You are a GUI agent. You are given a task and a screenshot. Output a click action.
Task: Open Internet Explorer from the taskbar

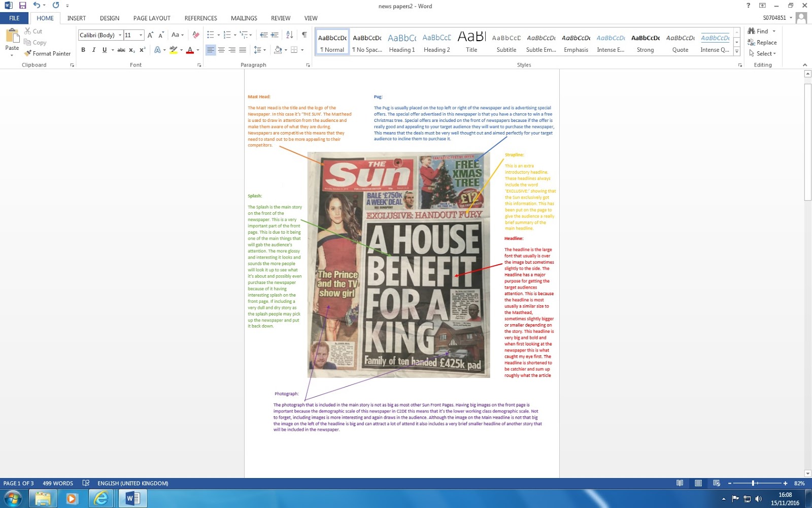pyautogui.click(x=101, y=498)
